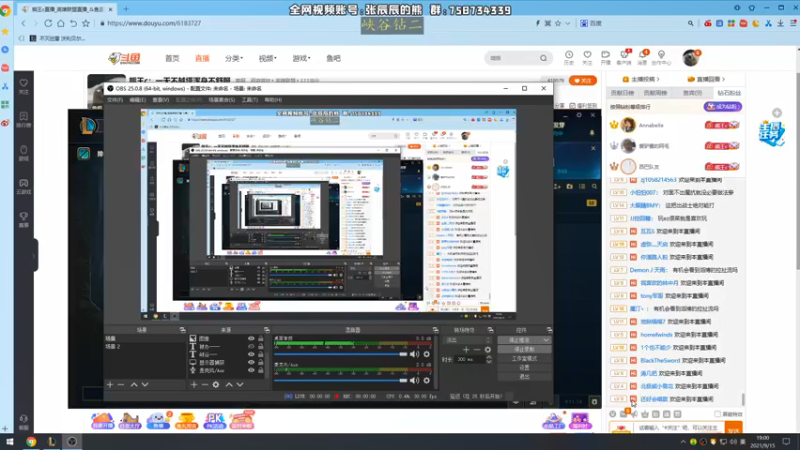Add a new source with plus icon
Viewport: 800px width, 450px height.
click(194, 385)
